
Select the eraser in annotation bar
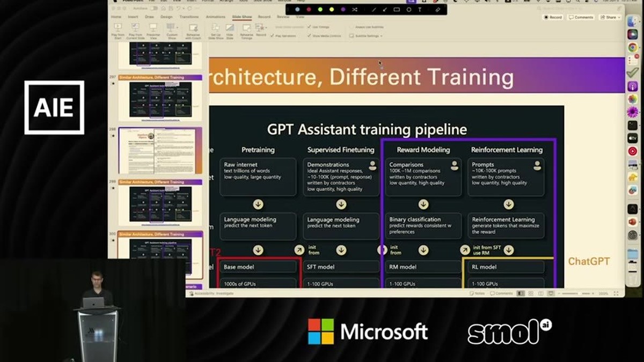[x=438, y=9]
